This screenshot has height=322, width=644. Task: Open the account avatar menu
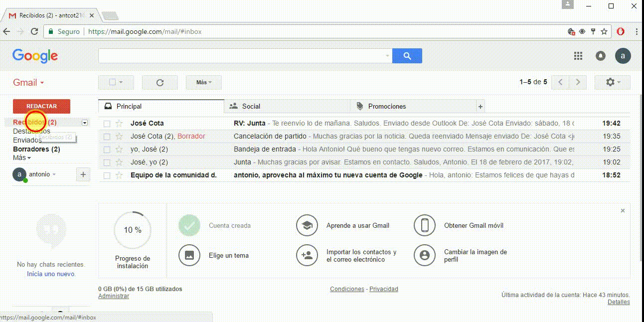(623, 56)
